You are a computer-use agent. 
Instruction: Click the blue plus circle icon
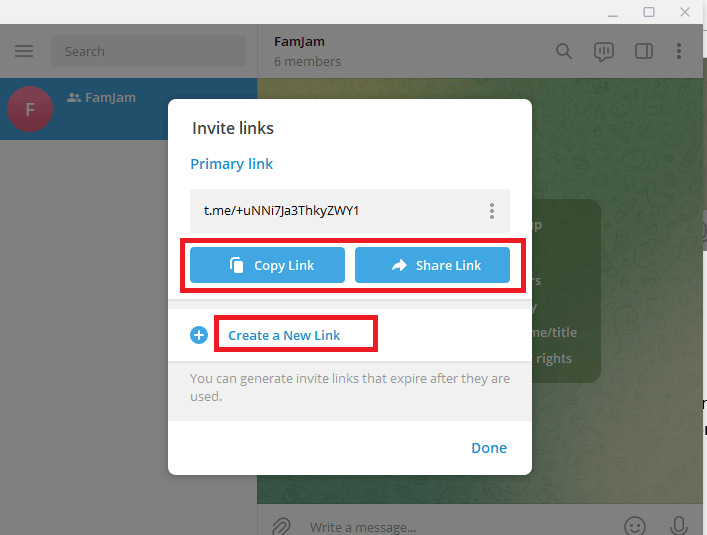(199, 335)
